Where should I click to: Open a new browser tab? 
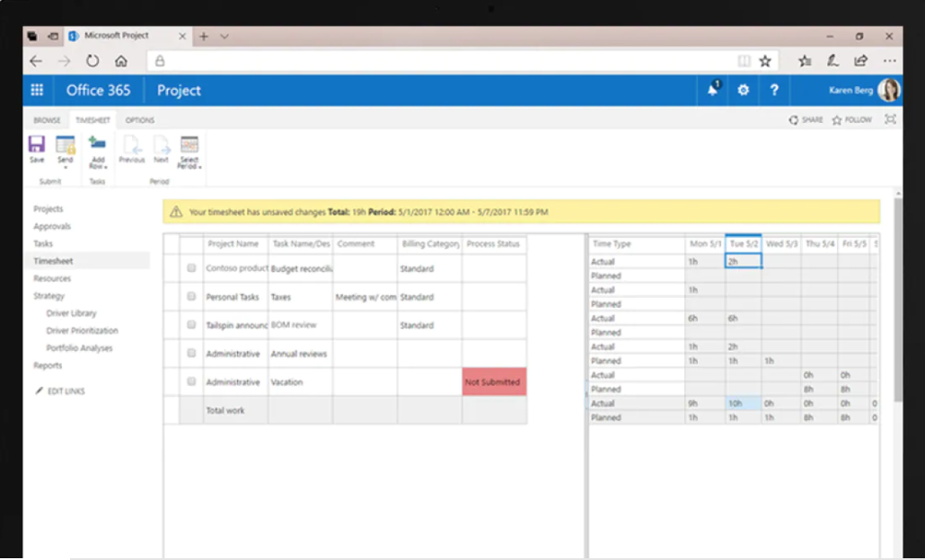tap(204, 37)
